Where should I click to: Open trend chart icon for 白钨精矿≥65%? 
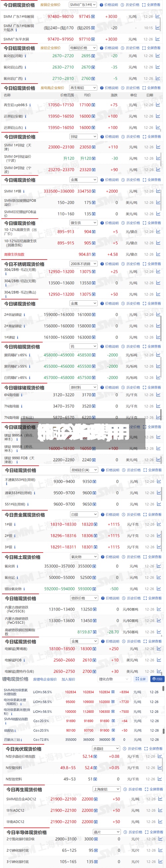pyautogui.click(x=158, y=378)
